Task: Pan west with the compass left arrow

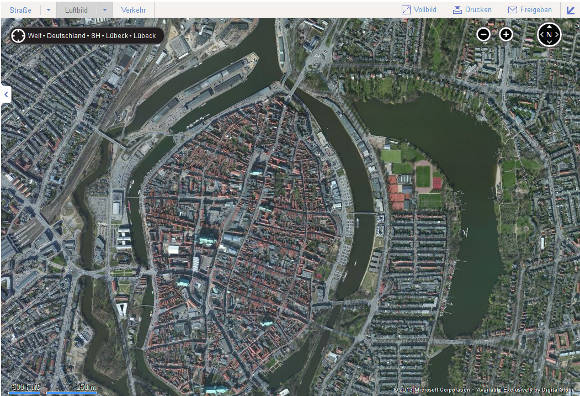Action: point(541,35)
